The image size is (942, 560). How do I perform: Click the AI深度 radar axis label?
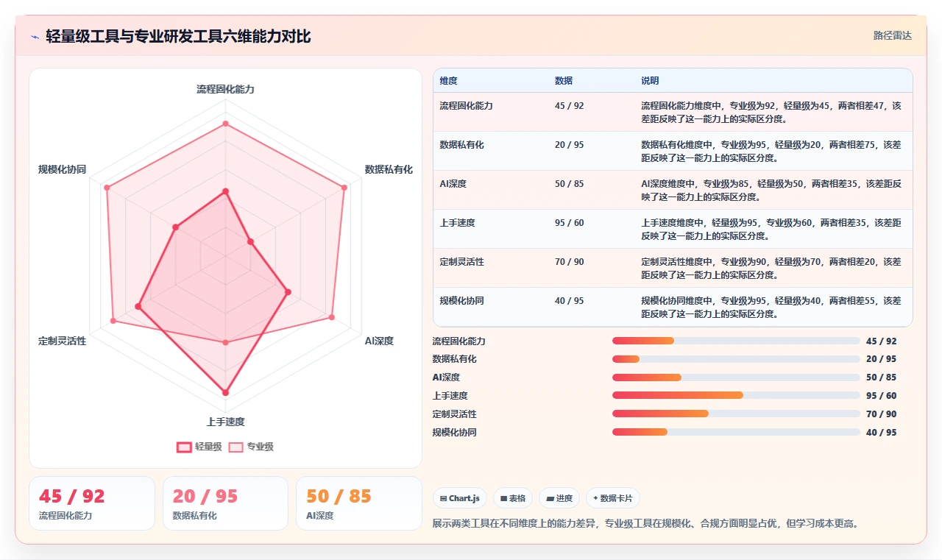tap(379, 341)
